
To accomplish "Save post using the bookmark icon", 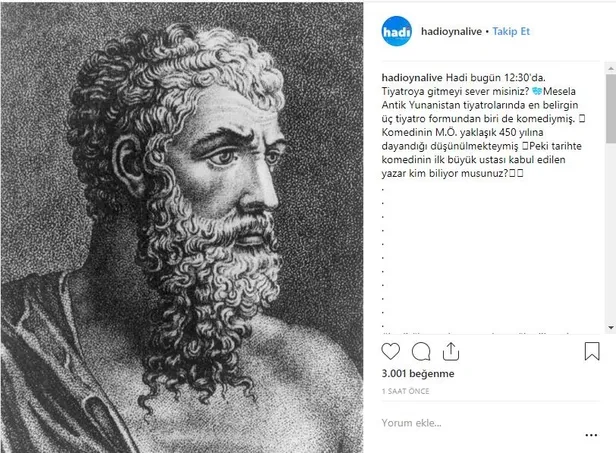I will [x=592, y=351].
